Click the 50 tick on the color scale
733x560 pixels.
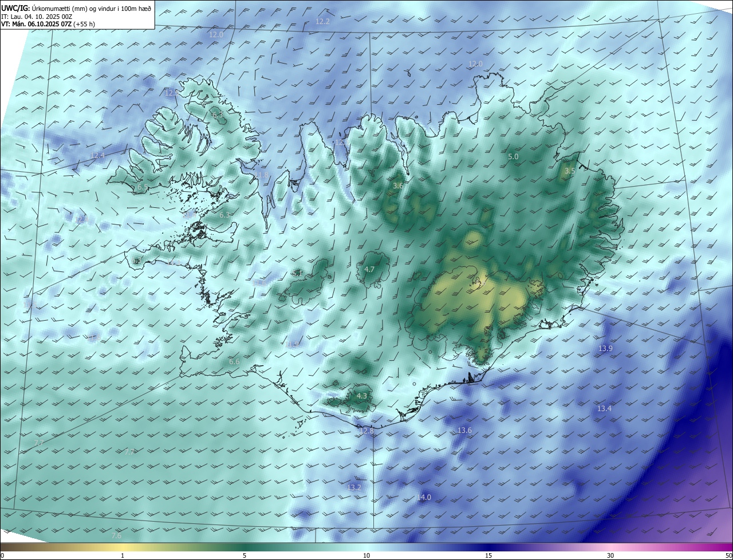728,555
